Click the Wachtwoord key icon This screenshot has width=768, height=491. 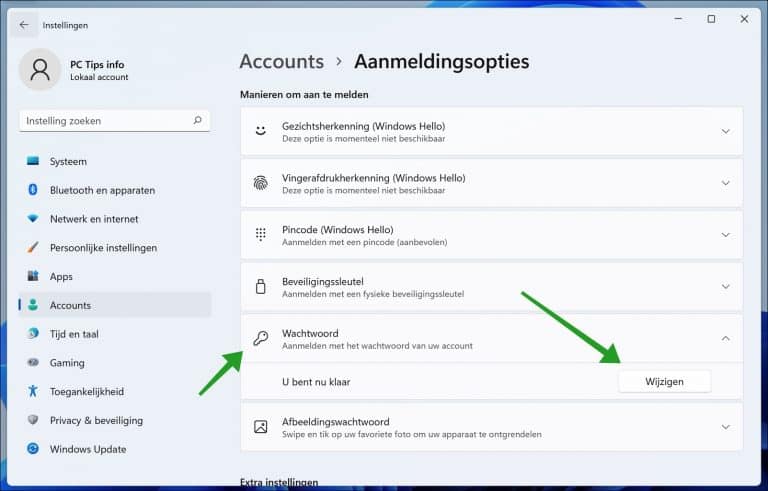261,338
